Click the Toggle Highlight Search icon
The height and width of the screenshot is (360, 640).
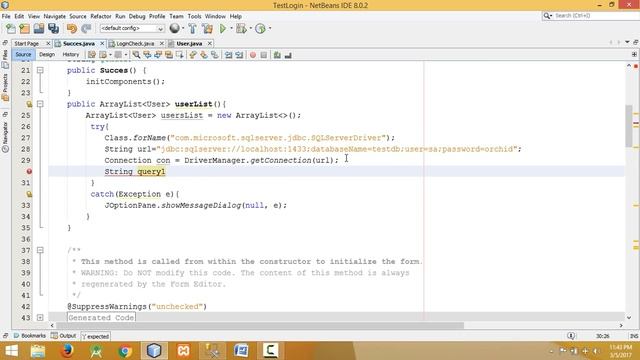click(169, 55)
